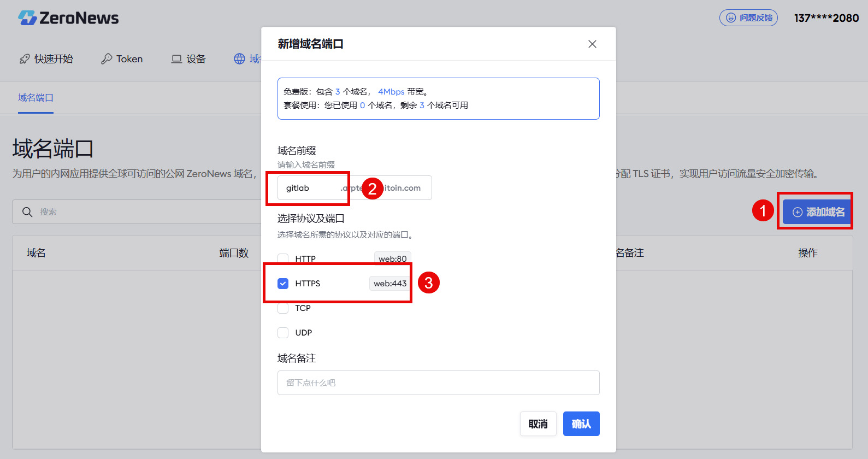
Task: Click the plus icon in 添加域名
Action: tap(798, 212)
